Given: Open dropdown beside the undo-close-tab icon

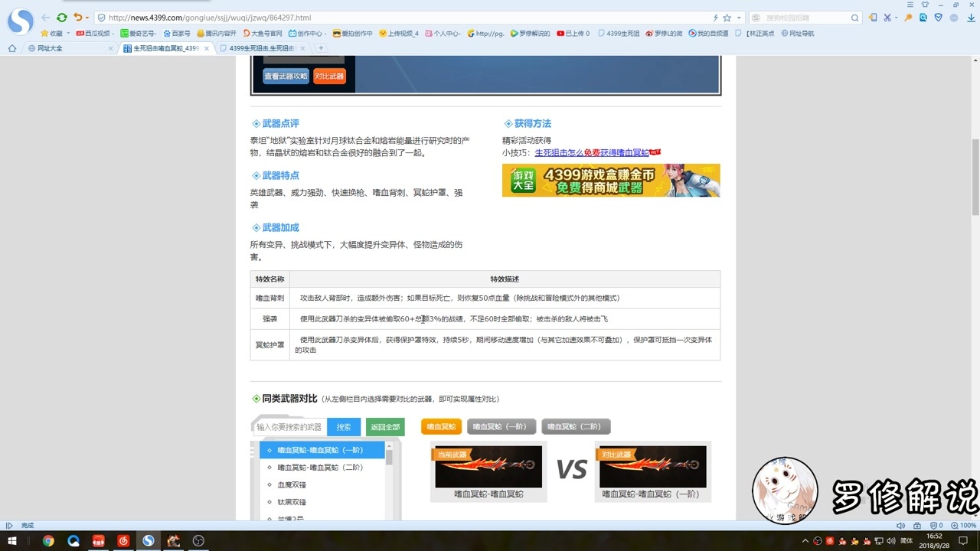Looking at the screenshot, I should pos(87,18).
